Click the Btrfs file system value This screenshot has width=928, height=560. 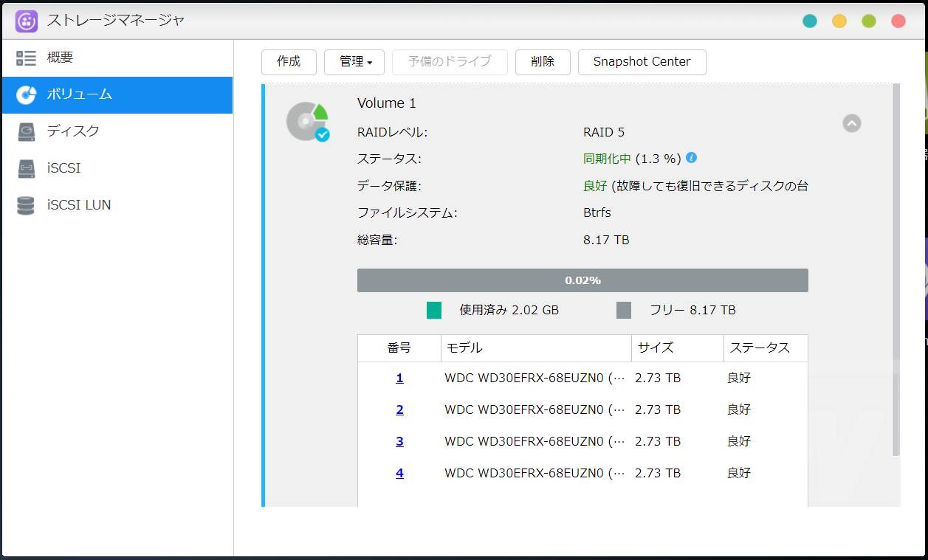coord(597,212)
